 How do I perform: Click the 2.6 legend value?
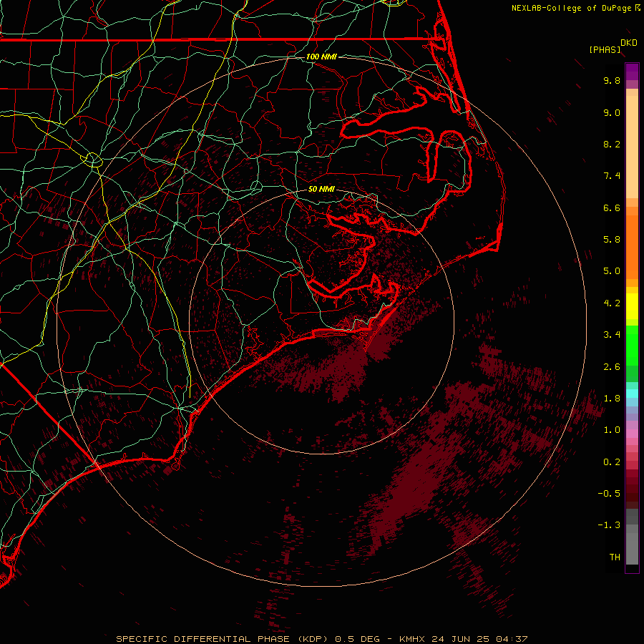(x=612, y=367)
